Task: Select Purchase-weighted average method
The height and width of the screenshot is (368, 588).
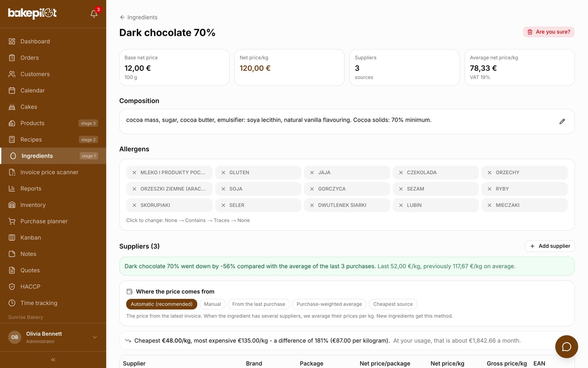Action: (329, 304)
